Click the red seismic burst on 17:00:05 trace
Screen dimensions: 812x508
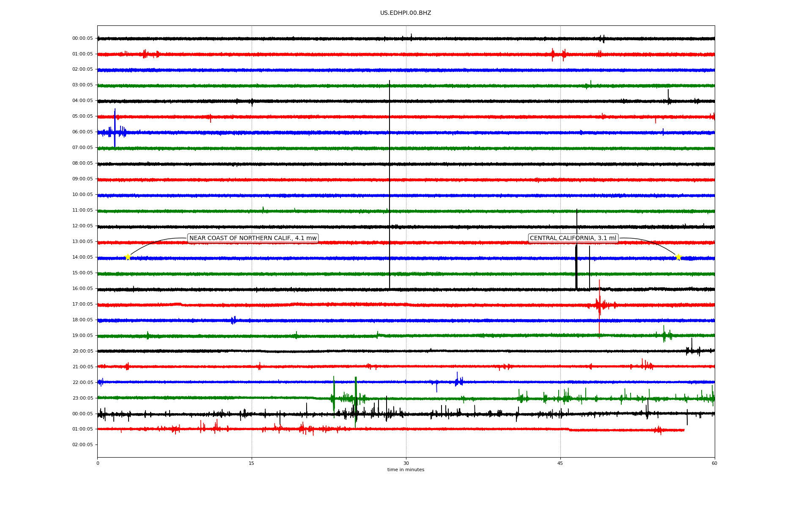tap(599, 304)
